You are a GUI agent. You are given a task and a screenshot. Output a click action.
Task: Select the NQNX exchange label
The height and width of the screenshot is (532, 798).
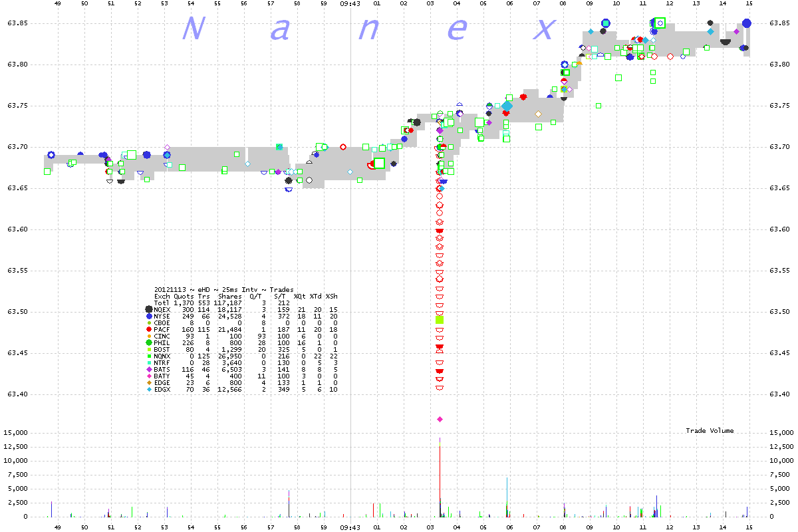point(162,356)
